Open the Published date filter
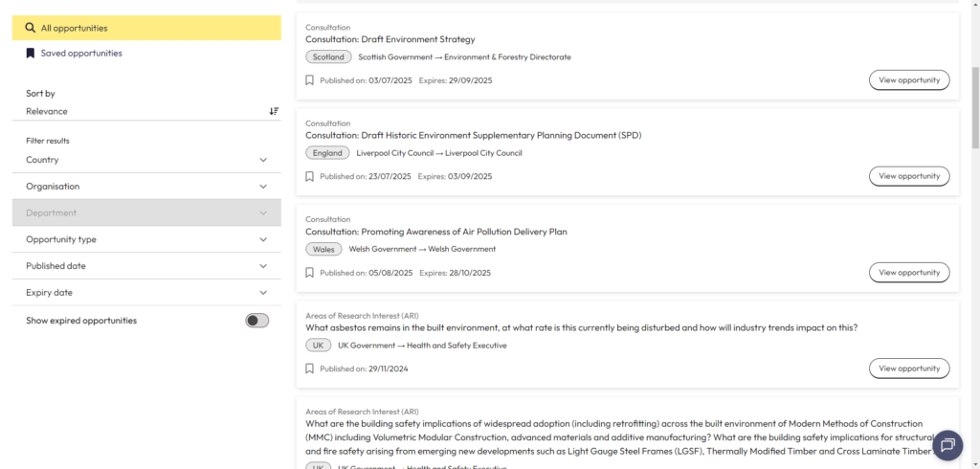This screenshot has height=469, width=980. point(146,266)
